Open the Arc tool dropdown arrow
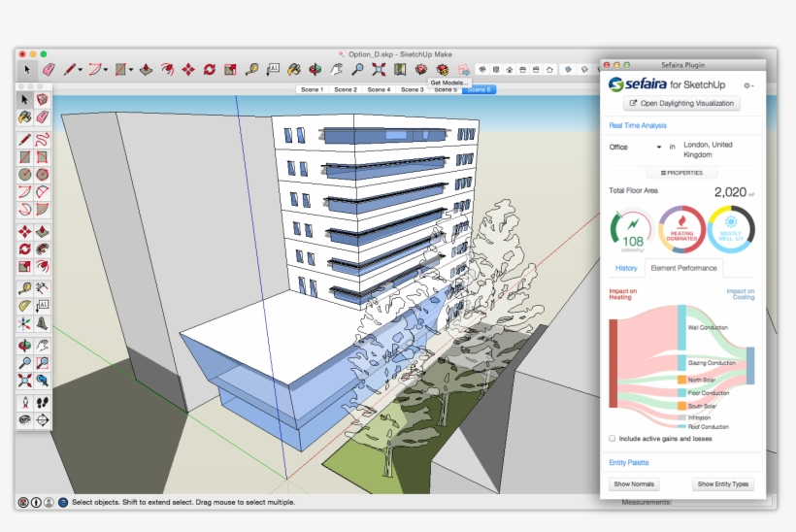This screenshot has width=796, height=532. pos(106,70)
